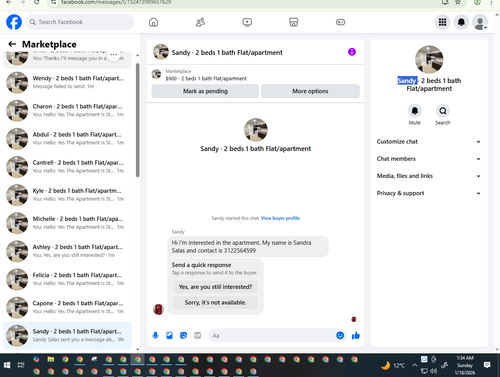
Task: Search in conversation with magnifier icon
Action: click(443, 111)
